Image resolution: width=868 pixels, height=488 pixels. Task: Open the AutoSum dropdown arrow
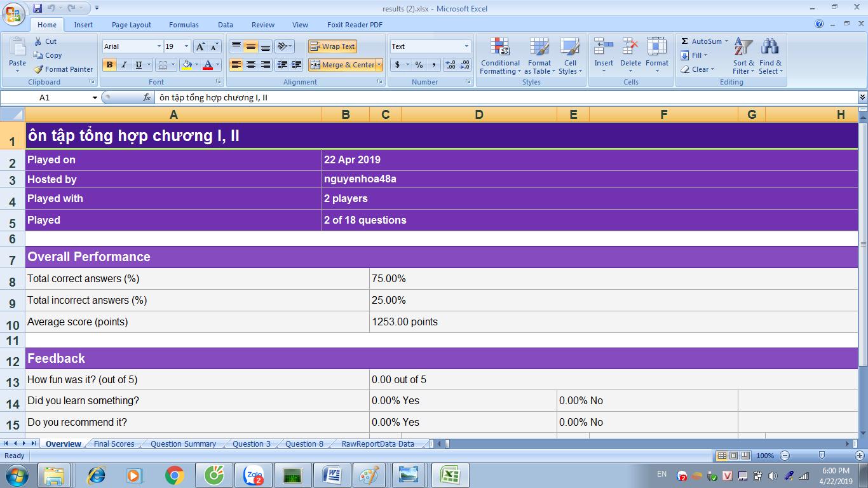[x=726, y=41]
